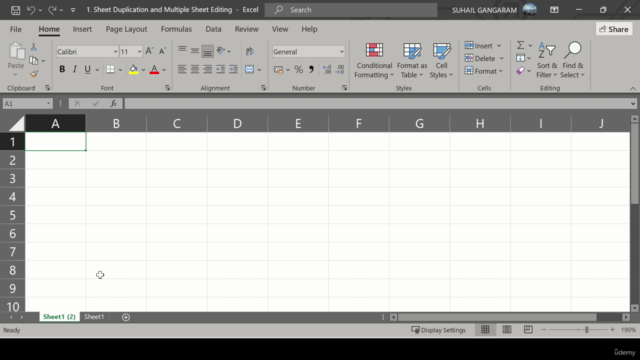Click Merge & Center icon
Image resolution: width=640 pixels, height=360 pixels.
point(249,69)
